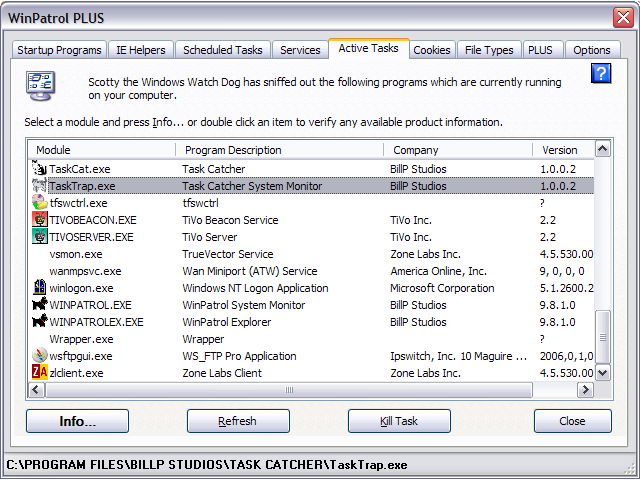Click the horizontal scrollbar right arrow
The width and height of the screenshot is (640, 480).
(x=587, y=390)
